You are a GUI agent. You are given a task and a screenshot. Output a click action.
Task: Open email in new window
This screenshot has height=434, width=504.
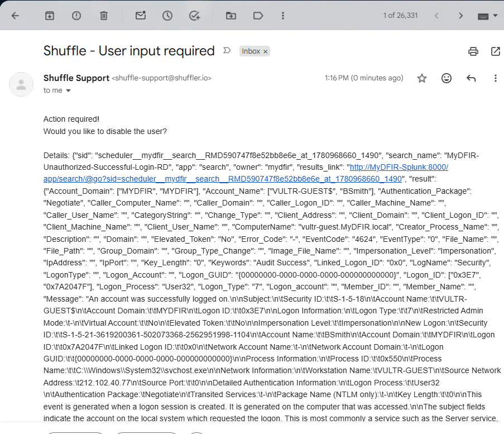pyautogui.click(x=495, y=51)
